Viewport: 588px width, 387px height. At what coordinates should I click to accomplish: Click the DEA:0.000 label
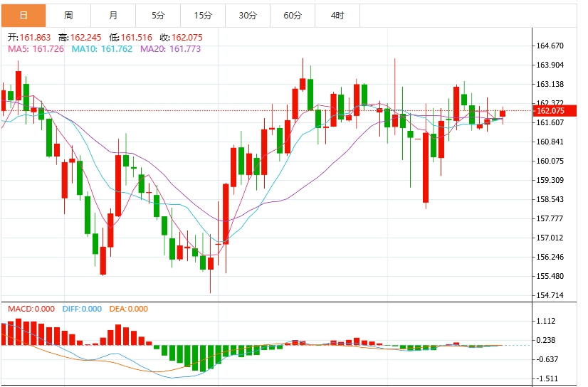[128, 309]
